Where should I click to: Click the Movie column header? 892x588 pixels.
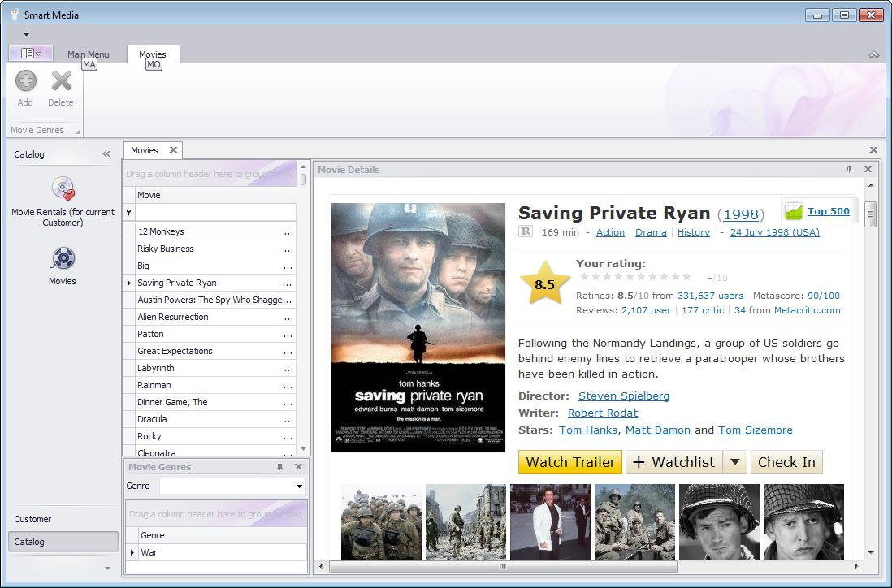point(215,195)
